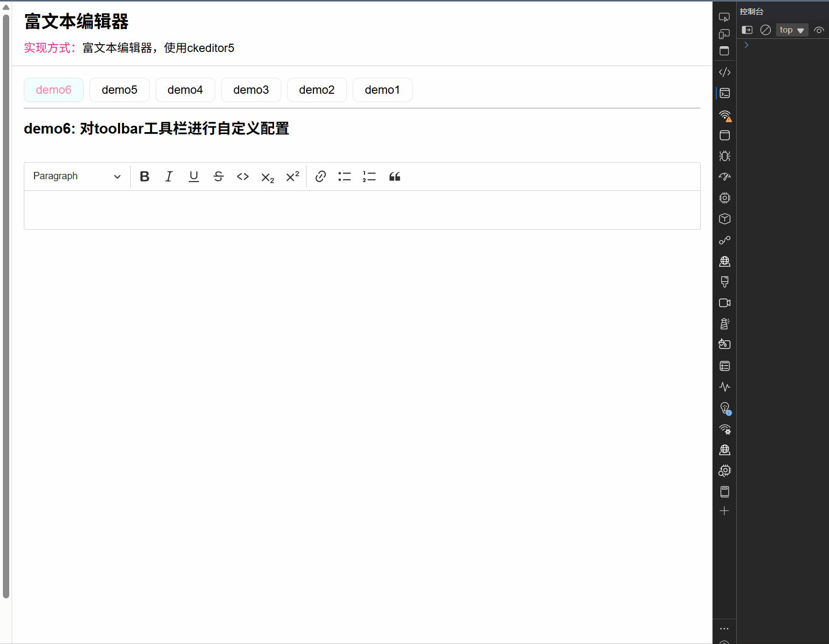Click the plus icon to add more tools
The width and height of the screenshot is (829, 644).
725,511
